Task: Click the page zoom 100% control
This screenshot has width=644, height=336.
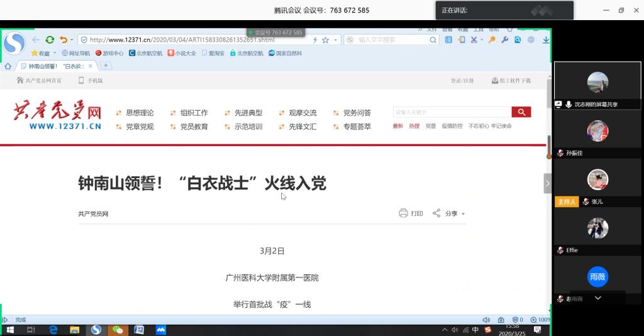Action: pyautogui.click(x=540, y=320)
